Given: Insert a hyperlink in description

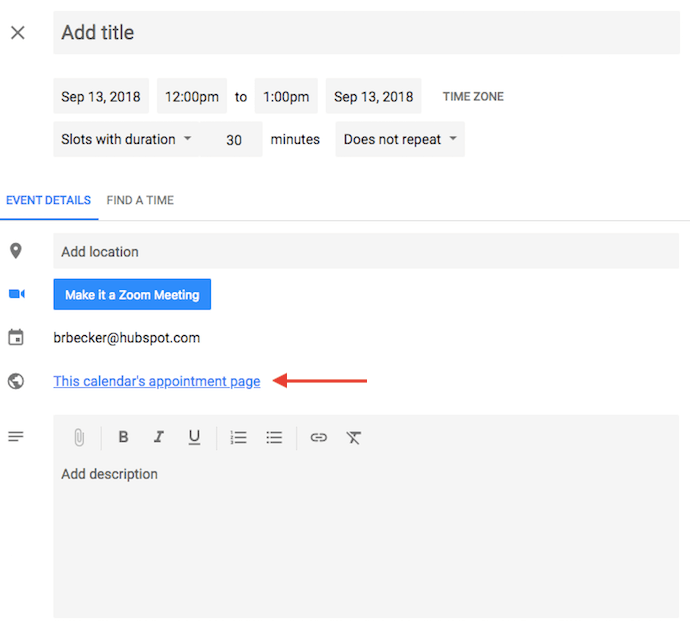Looking at the screenshot, I should [318, 437].
